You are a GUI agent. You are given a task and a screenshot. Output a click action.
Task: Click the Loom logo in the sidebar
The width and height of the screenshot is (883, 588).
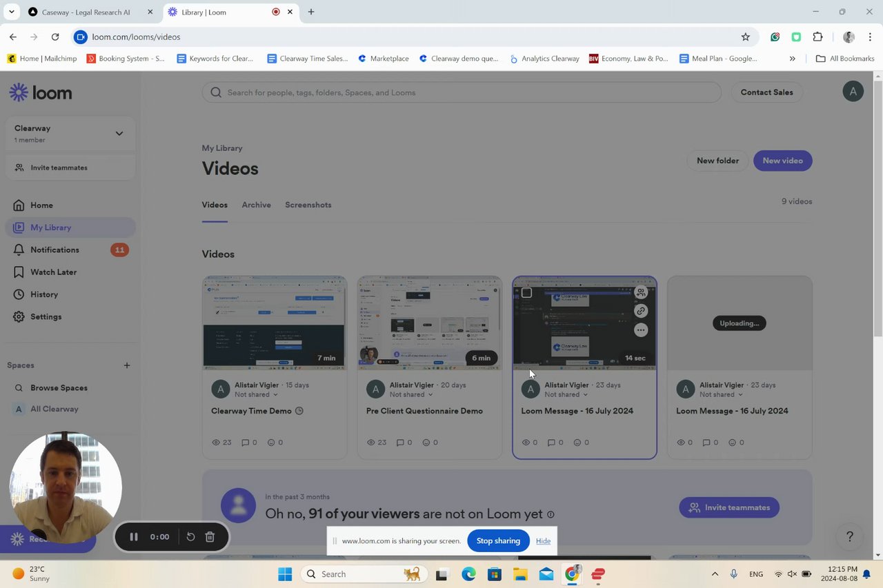point(41,92)
